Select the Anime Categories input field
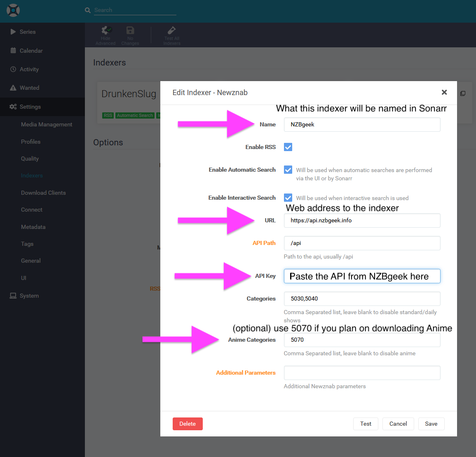The height and width of the screenshot is (457, 476). [x=362, y=340]
